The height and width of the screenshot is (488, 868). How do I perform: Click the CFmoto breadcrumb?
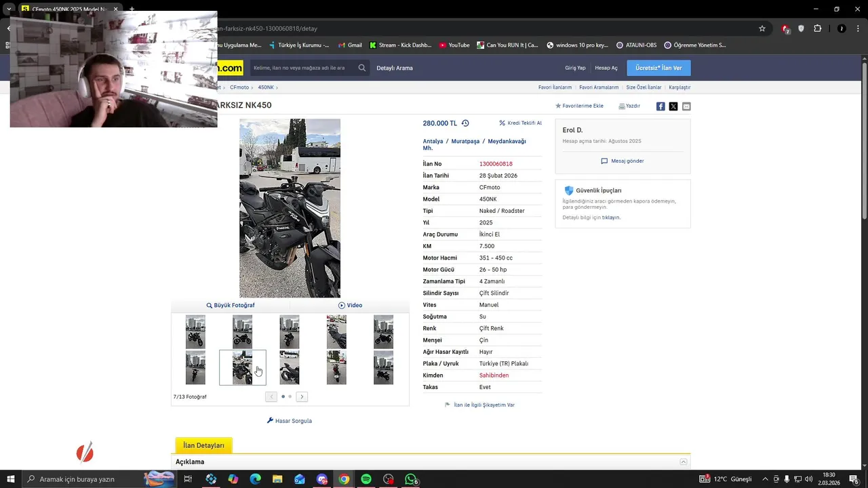point(239,87)
